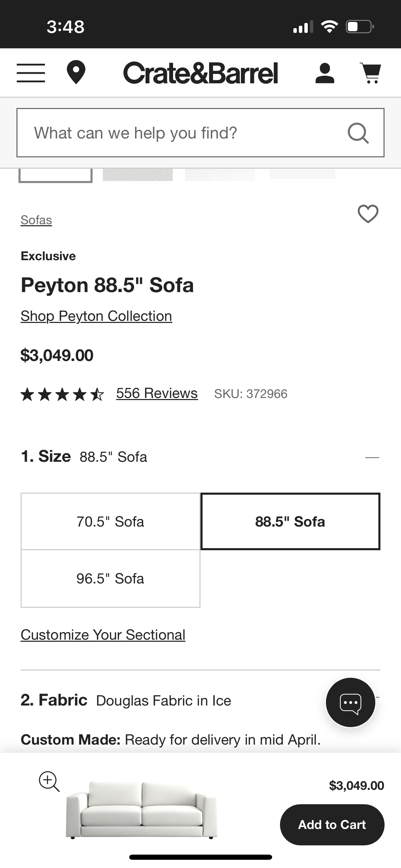401x868 pixels.
Task: Tap the Crate&Barrel logo
Action: coord(200,73)
